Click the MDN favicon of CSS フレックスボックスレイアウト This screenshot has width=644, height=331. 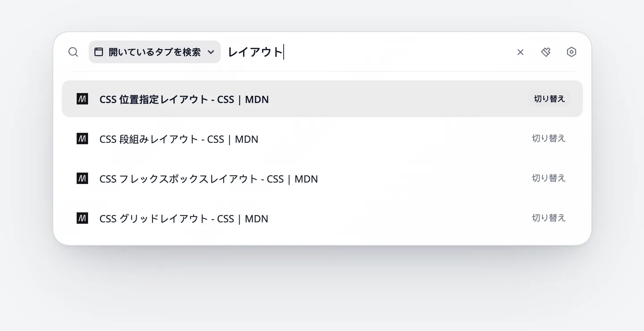(x=82, y=178)
